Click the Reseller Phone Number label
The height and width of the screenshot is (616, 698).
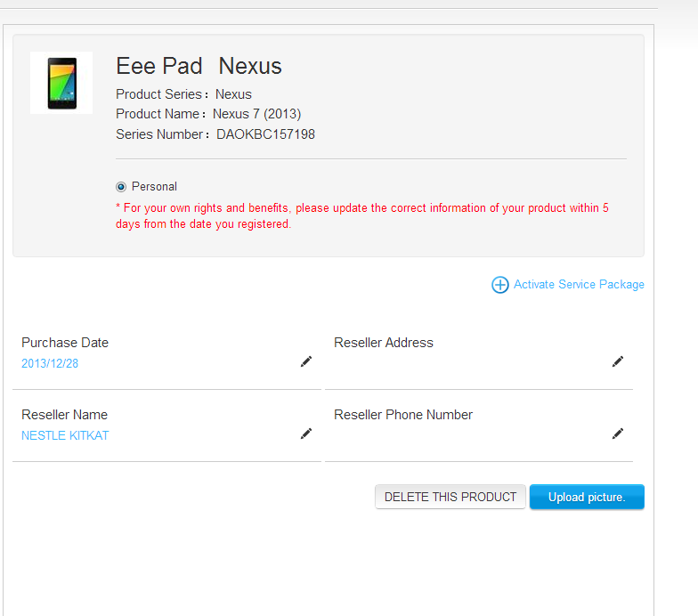coord(402,415)
